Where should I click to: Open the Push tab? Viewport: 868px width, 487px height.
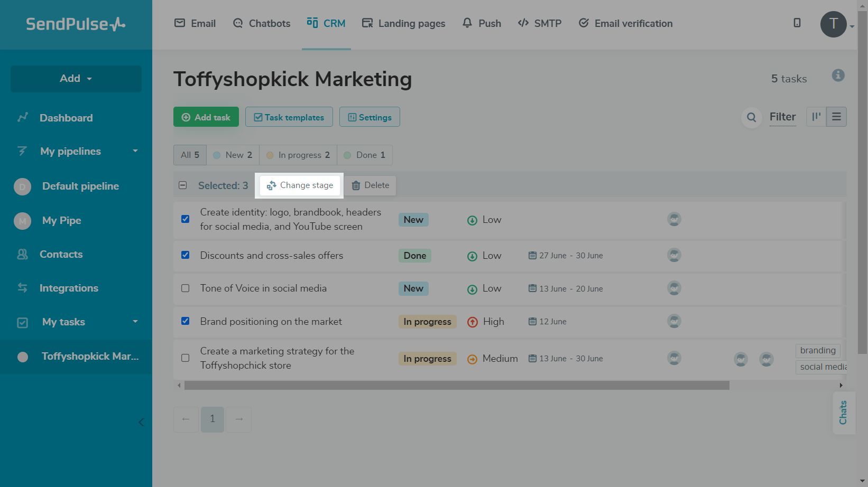pos(482,23)
